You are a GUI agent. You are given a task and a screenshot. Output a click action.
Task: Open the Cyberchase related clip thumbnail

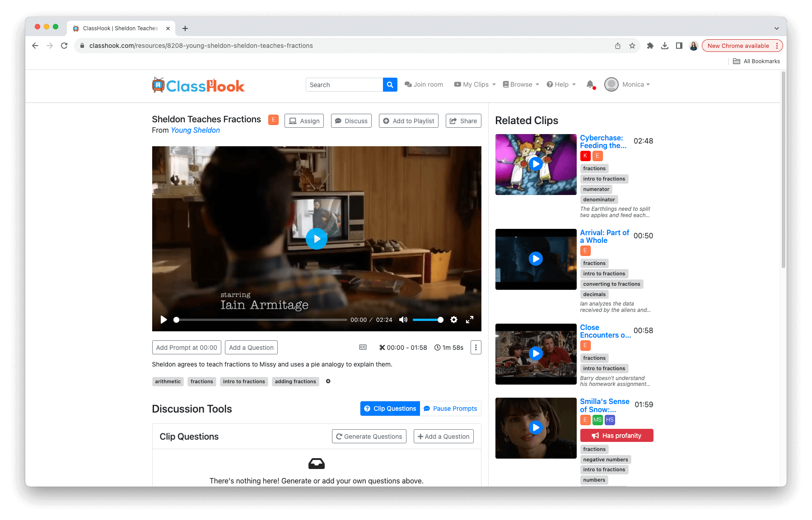tap(536, 164)
